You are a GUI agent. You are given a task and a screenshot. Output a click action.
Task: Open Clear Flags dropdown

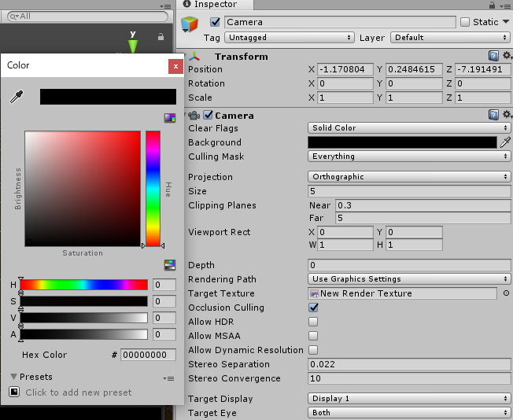click(x=409, y=127)
